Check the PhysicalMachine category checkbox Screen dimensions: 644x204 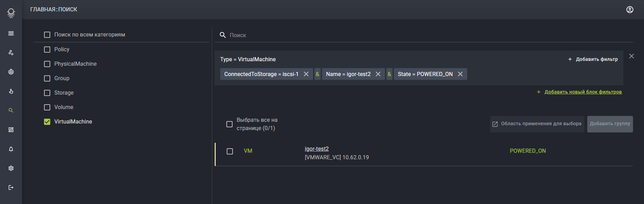47,64
